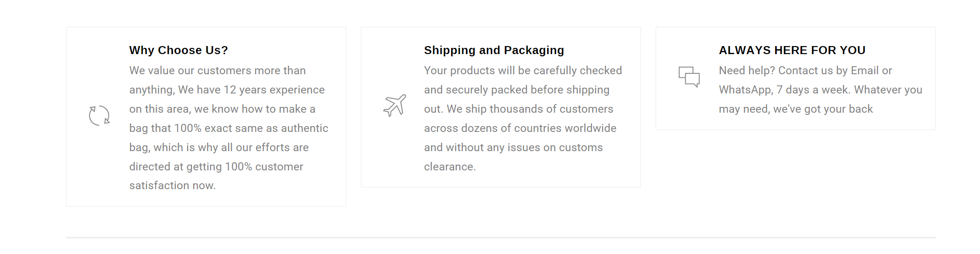Click the chat bubbles support icon
This screenshot has height=254, width=980.
(689, 76)
